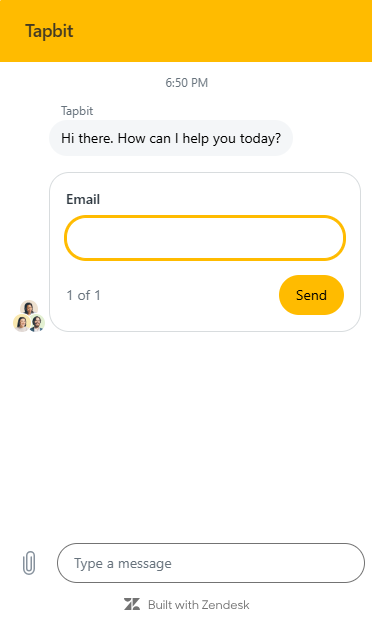The image size is (372, 619).
Task: Click the yellow header bar background
Action: [x=221, y=31]
